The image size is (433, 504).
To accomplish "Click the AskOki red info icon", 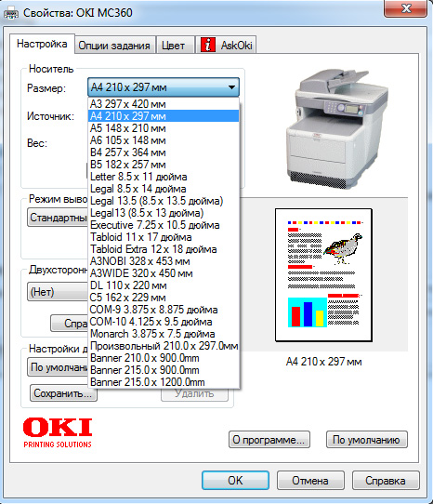I will [x=208, y=45].
